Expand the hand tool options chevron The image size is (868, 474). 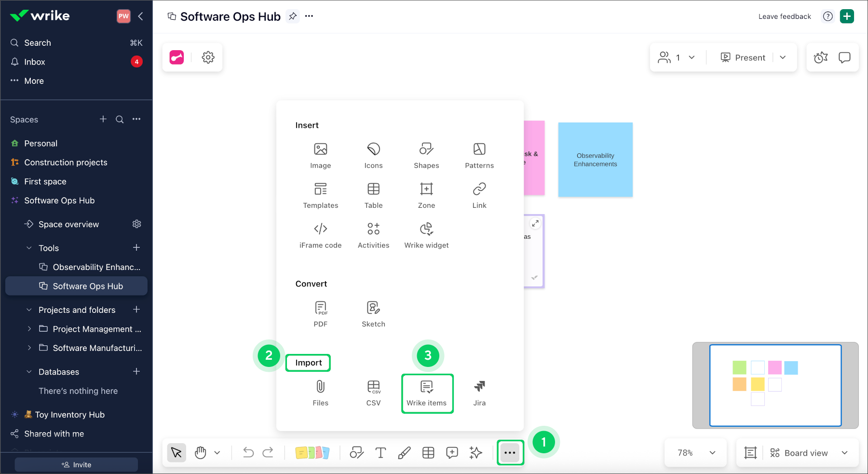217,453
